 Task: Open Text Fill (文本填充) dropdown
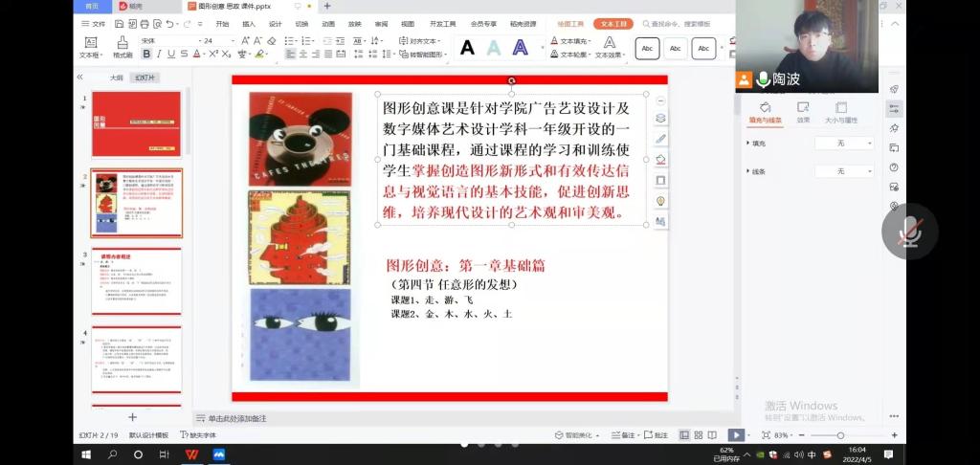[571, 40]
